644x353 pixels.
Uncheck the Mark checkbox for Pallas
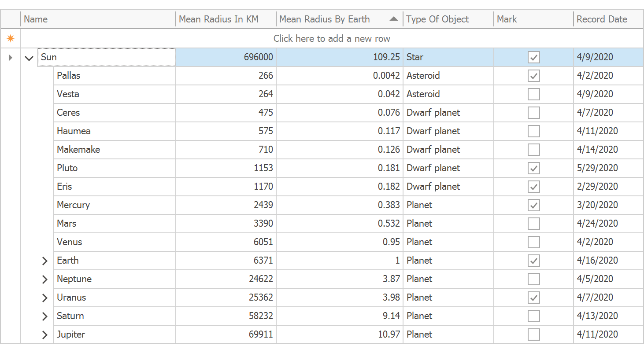pyautogui.click(x=533, y=76)
